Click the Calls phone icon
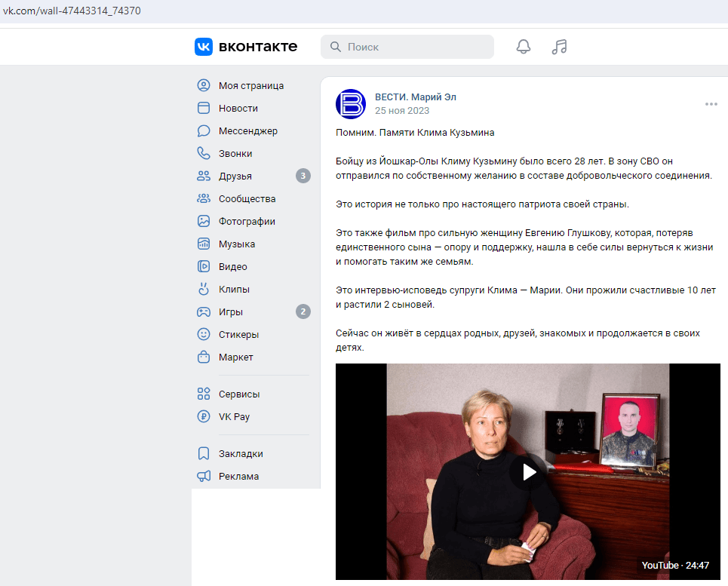728x586 pixels. pyautogui.click(x=204, y=153)
